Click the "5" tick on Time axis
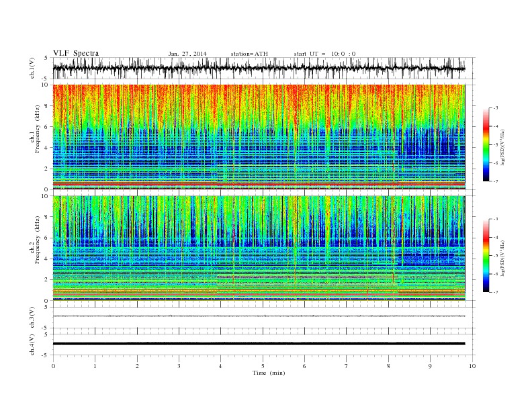Image resolution: width=532 pixels, height=411 pixels. click(263, 366)
